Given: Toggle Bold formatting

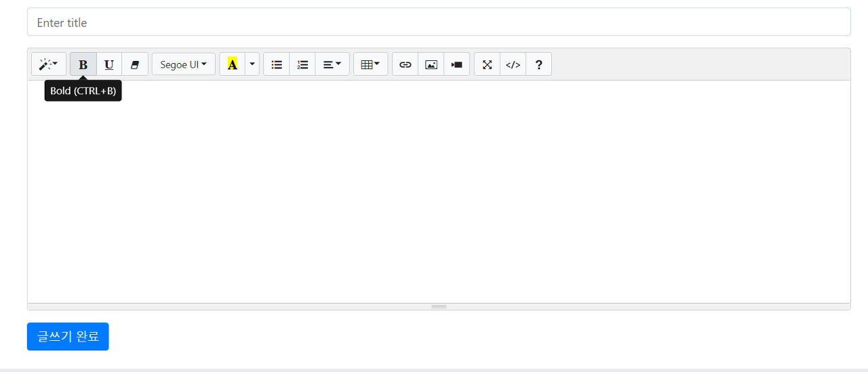Looking at the screenshot, I should (83, 64).
